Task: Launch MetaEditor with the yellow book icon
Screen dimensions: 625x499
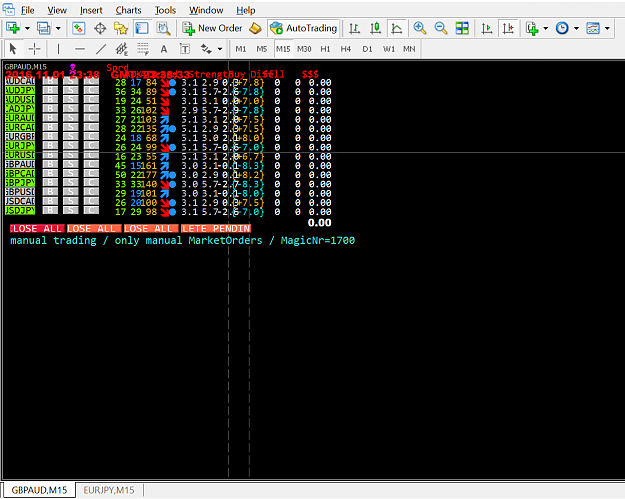Action: [255, 28]
